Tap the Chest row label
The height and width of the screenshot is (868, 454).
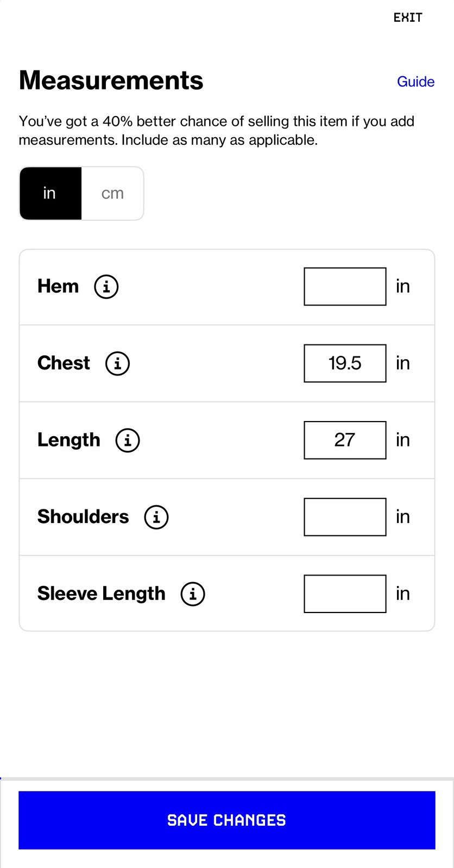[64, 363]
